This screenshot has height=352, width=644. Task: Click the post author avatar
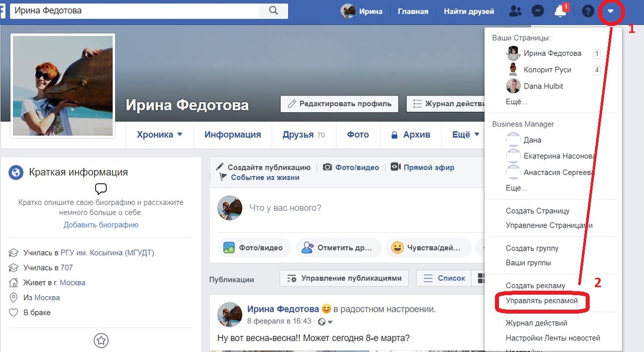click(230, 314)
